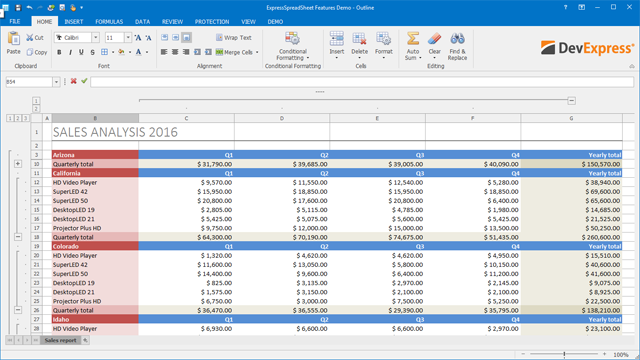Select the Sales report sheet tab
The image size is (640, 360).
pyautogui.click(x=60, y=340)
